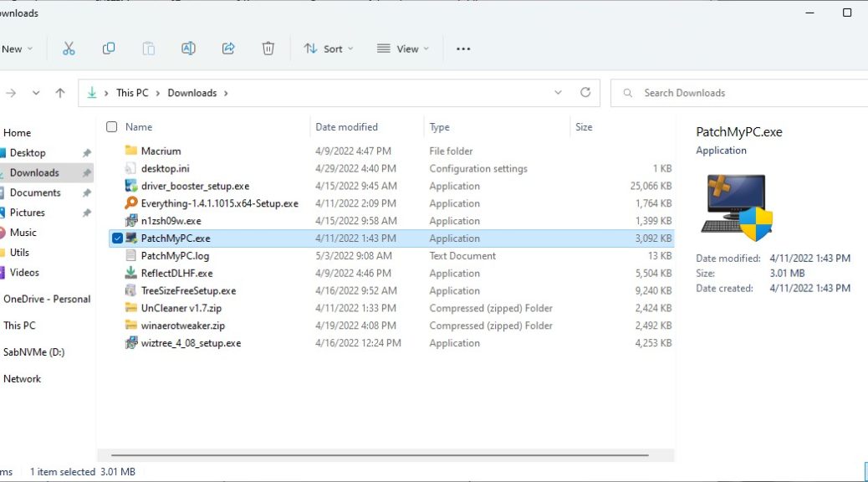
Task: Toggle the select-all checkbox in header
Action: [x=112, y=127]
